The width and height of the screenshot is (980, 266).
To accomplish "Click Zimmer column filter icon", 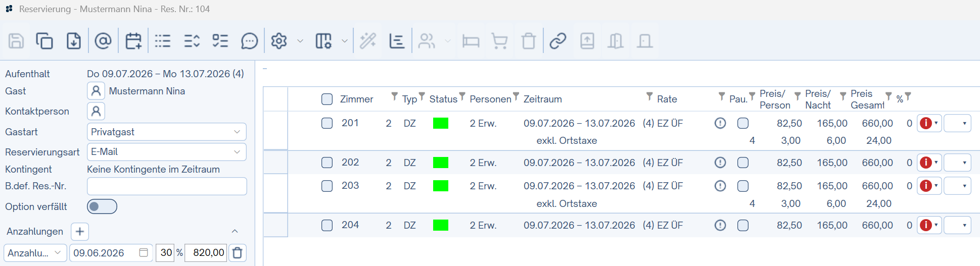I will (394, 96).
